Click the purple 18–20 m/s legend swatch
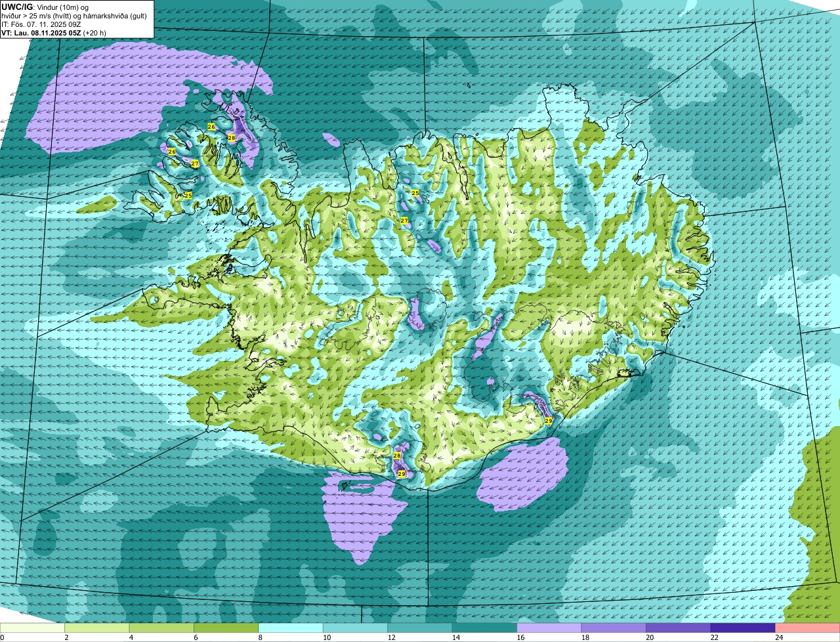The image size is (840, 642). pos(614,628)
